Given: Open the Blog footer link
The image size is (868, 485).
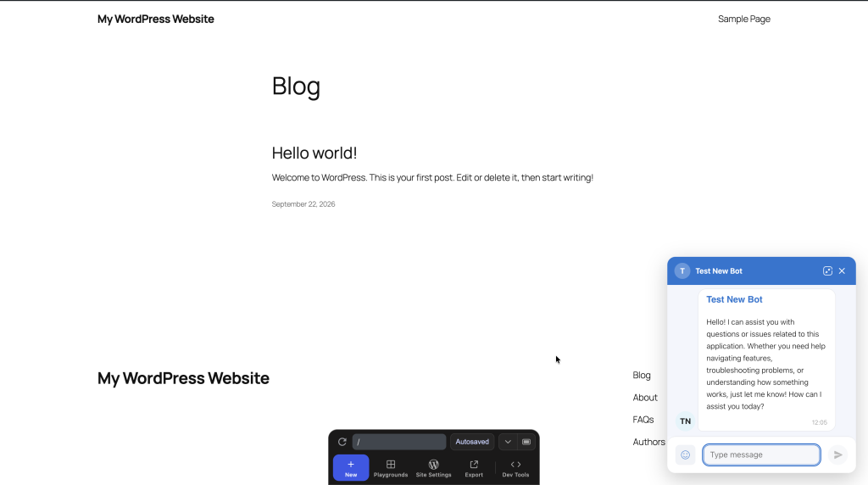Looking at the screenshot, I should pos(642,376).
